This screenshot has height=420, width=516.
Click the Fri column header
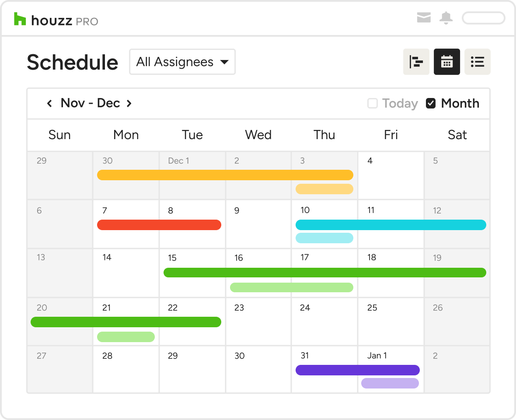[390, 135]
